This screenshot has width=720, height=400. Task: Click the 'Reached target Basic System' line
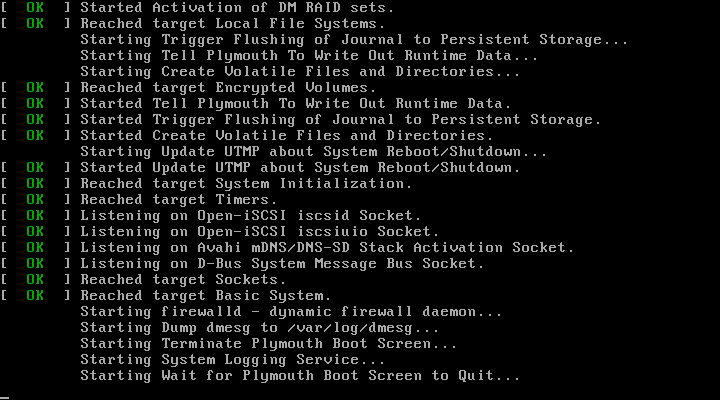pos(166,296)
